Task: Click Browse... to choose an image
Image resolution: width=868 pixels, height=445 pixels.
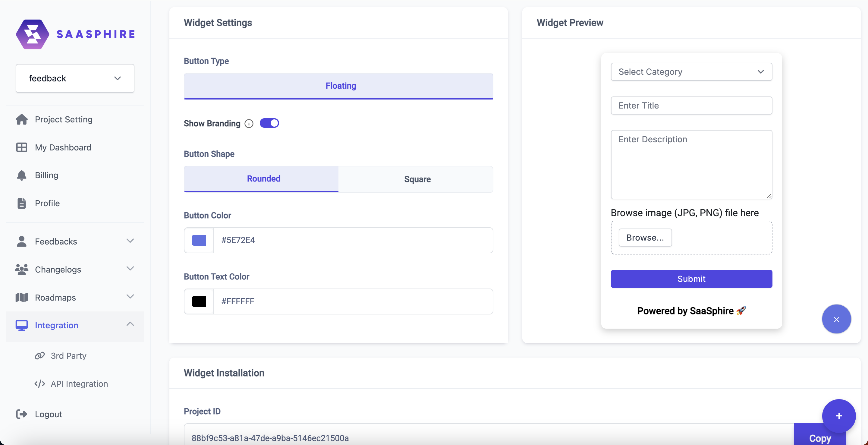Action: (645, 238)
